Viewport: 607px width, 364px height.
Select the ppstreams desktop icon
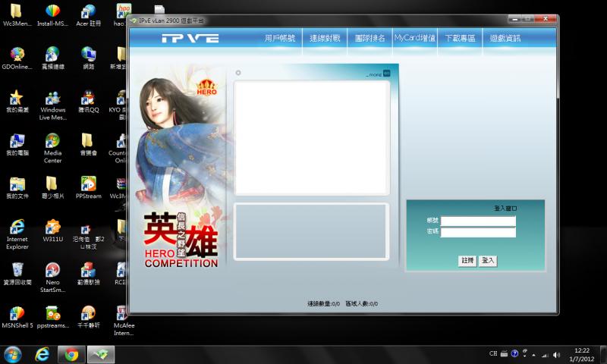pyautogui.click(x=52, y=318)
